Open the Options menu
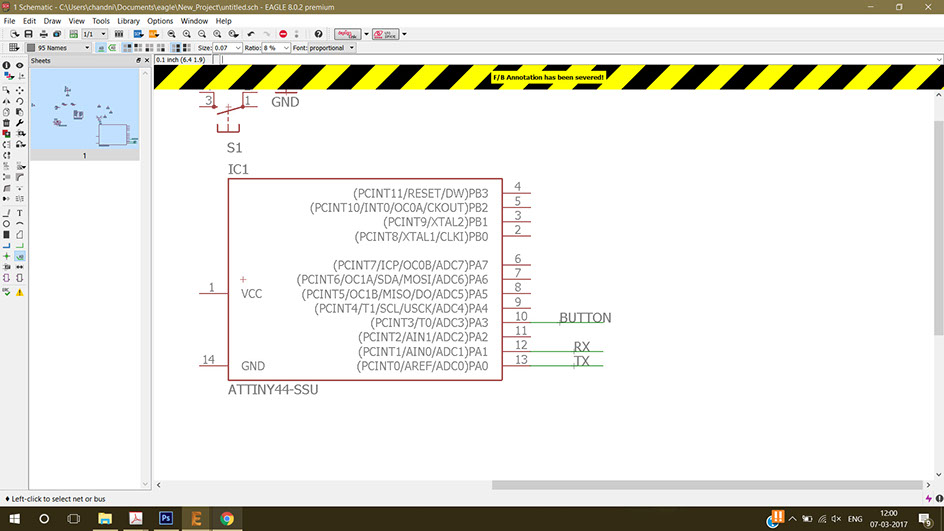 point(160,20)
